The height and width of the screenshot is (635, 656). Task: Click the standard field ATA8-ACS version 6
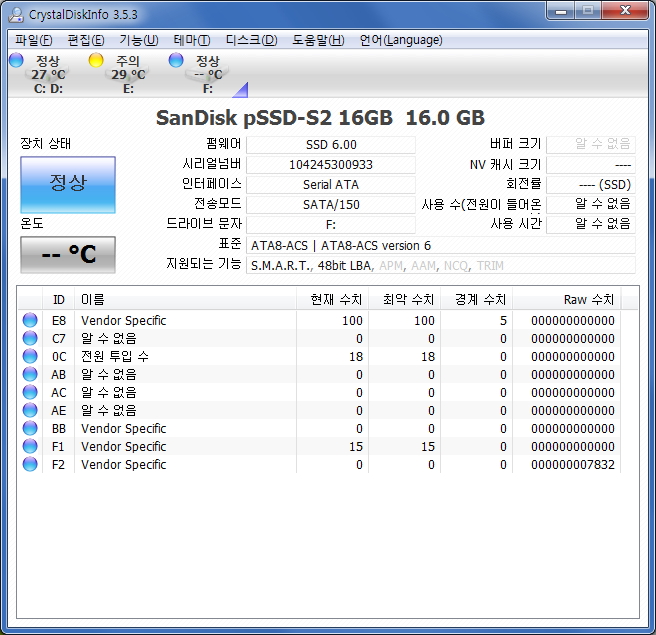point(441,246)
